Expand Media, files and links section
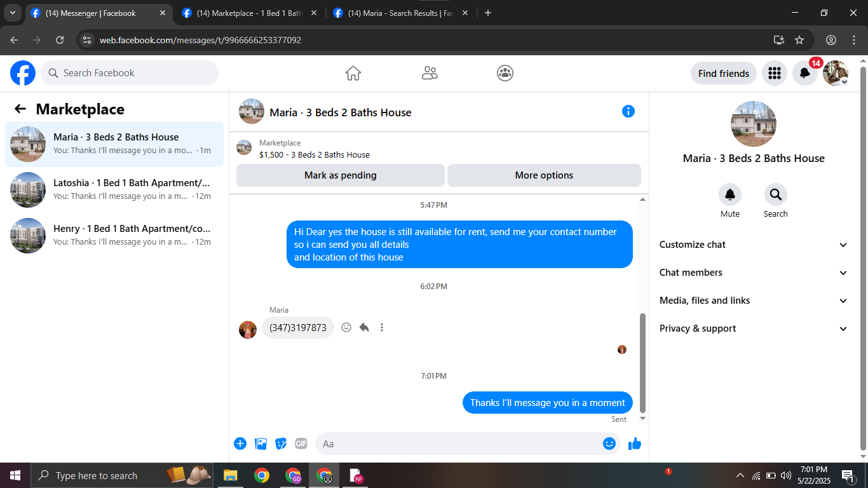This screenshot has height=488, width=868. pyautogui.click(x=754, y=301)
